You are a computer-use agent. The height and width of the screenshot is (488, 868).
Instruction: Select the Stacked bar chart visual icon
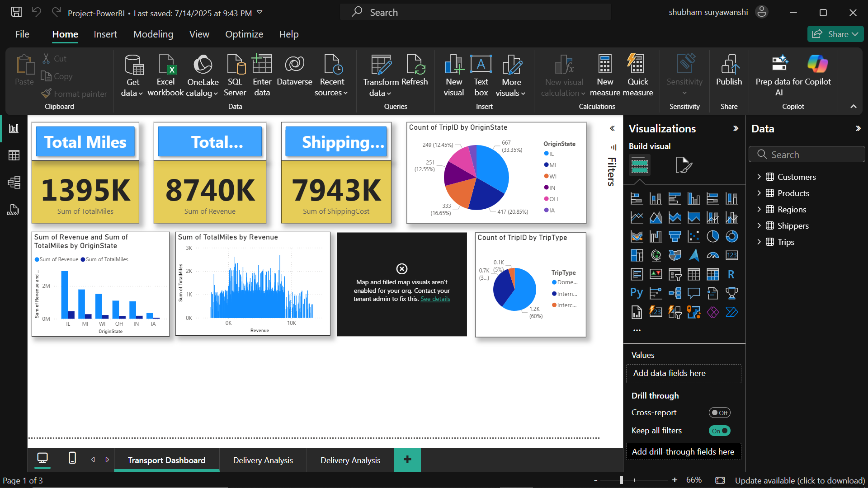tap(637, 198)
